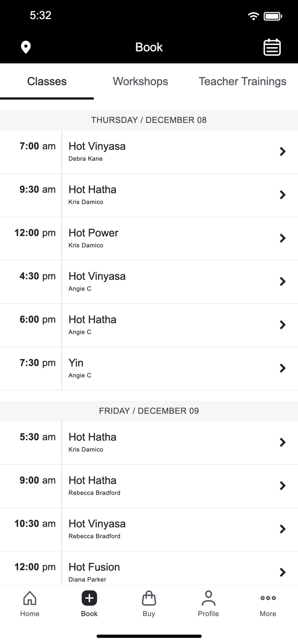The height and width of the screenshot is (644, 298).
Task: Open the calendar icon in top bar
Action: coord(272,47)
